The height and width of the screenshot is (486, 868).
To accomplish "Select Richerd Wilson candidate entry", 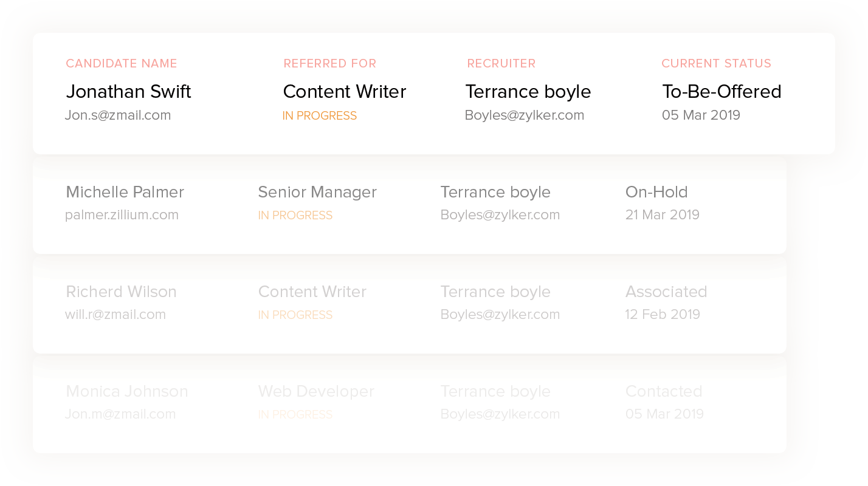I will click(121, 292).
